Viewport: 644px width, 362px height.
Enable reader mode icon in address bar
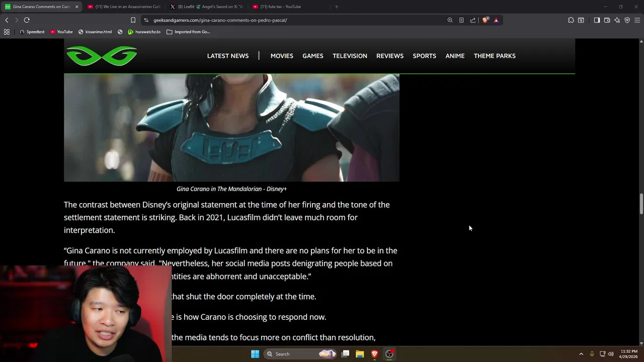point(461,20)
